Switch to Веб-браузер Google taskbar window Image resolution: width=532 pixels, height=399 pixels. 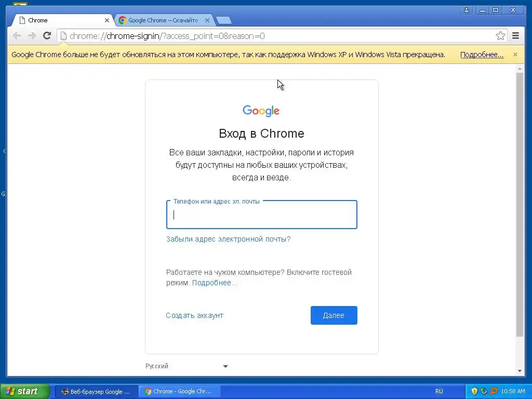coord(96,392)
